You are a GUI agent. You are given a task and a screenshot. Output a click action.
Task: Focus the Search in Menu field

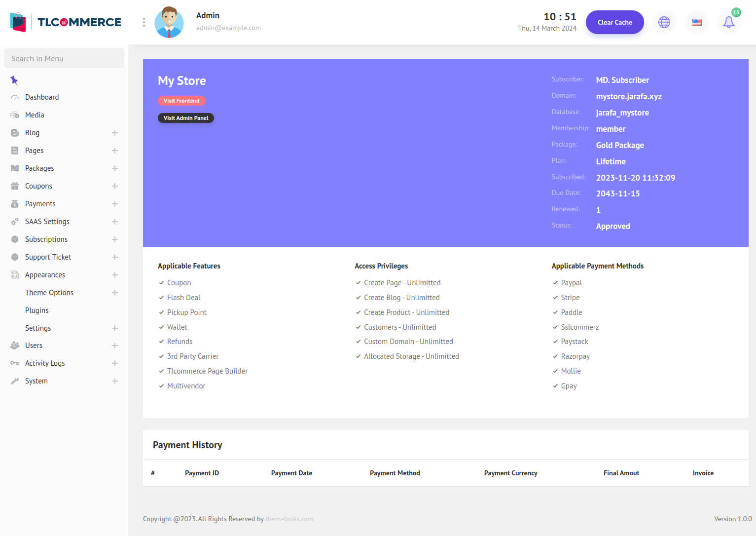[64, 58]
